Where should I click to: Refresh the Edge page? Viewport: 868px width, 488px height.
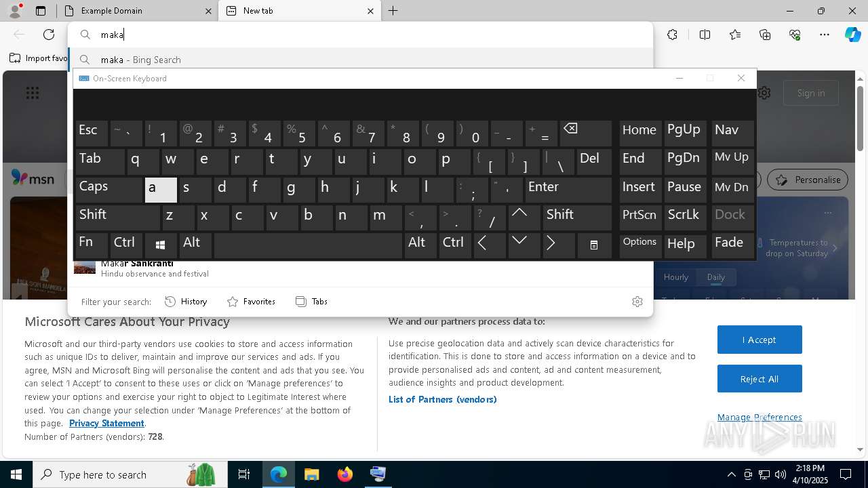[49, 35]
